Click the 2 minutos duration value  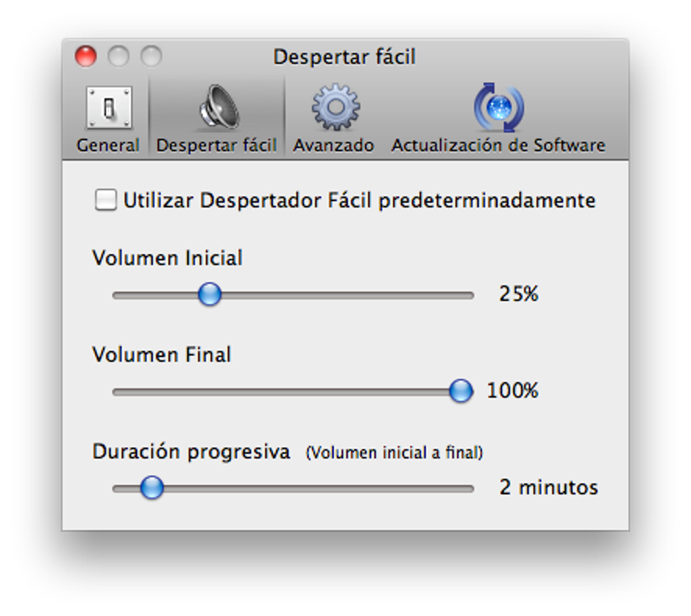point(549,488)
